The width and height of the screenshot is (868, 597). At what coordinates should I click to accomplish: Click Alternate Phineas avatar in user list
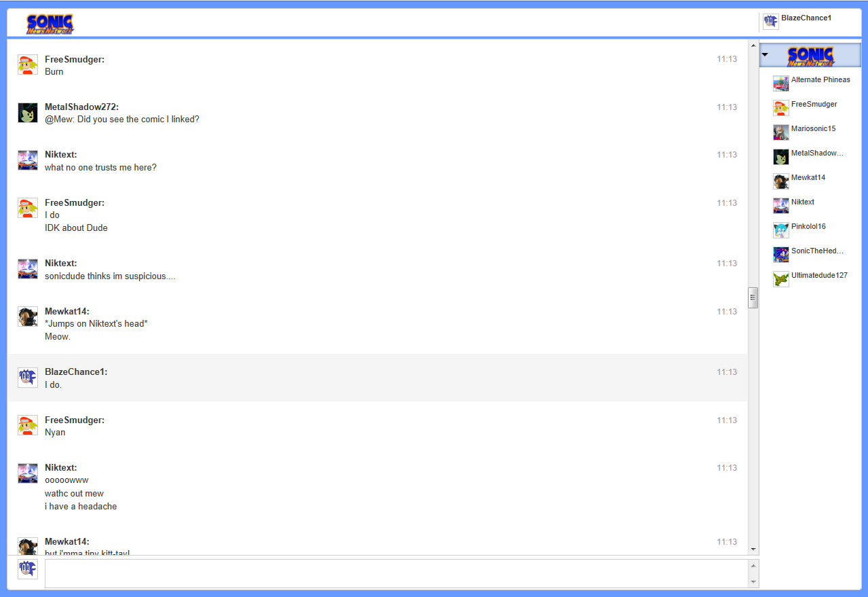click(780, 84)
